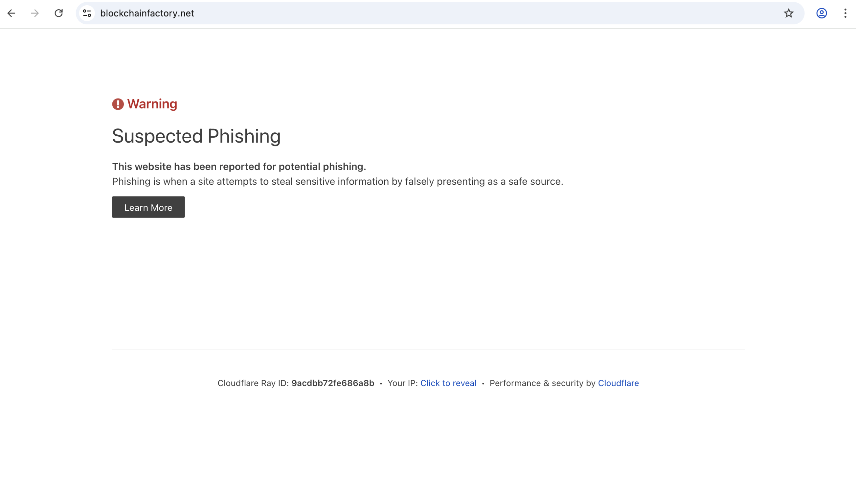
Task: Open the Cloudflare link in the footer
Action: click(x=618, y=383)
